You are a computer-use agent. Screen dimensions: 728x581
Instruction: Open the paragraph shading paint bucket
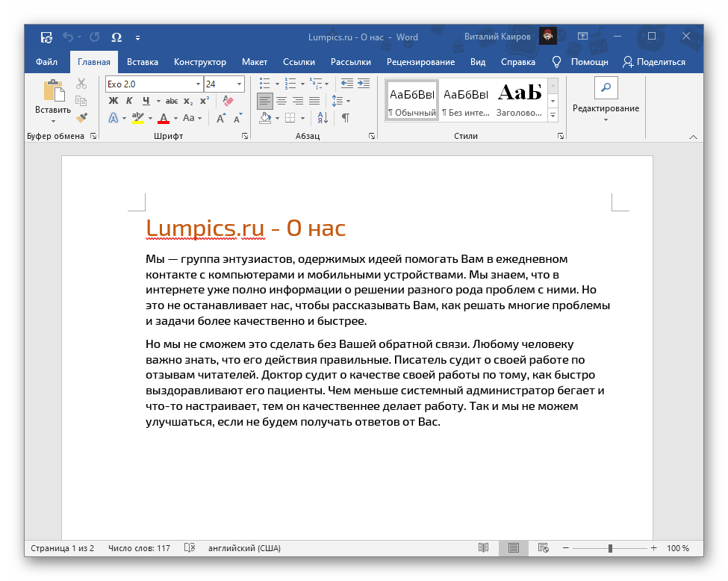pos(266,118)
